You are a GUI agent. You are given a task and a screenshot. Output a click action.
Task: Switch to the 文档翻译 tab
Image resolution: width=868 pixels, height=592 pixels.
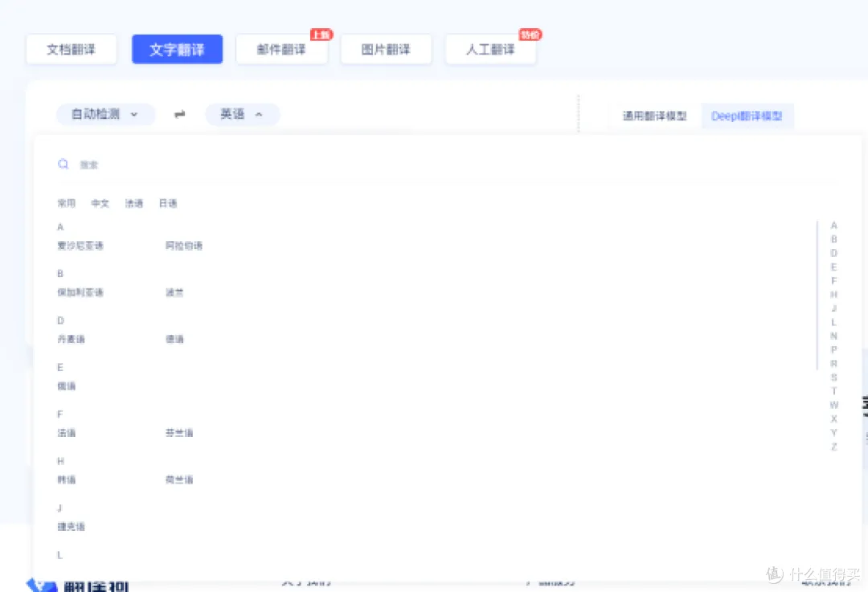click(x=71, y=49)
